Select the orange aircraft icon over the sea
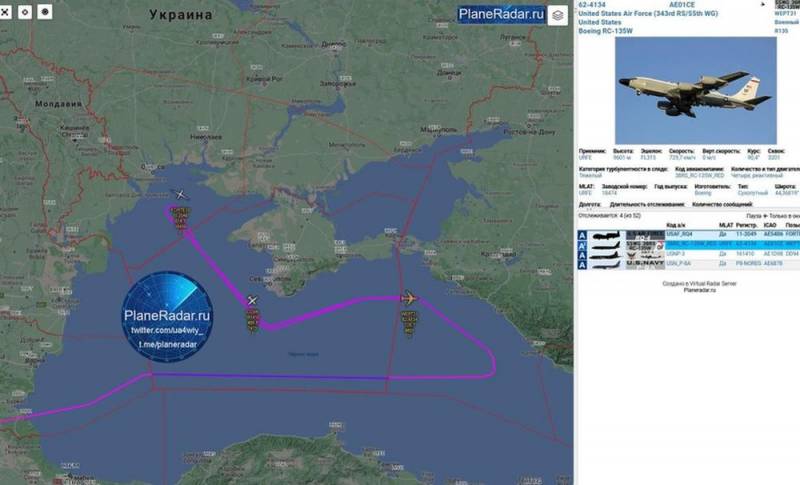This screenshot has height=485, width=800. tap(409, 297)
